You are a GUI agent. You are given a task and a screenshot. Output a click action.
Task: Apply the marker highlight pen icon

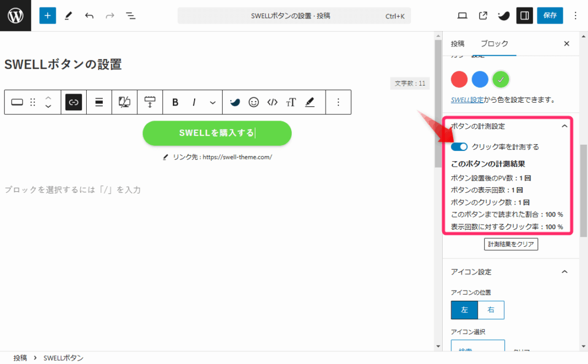point(310,102)
